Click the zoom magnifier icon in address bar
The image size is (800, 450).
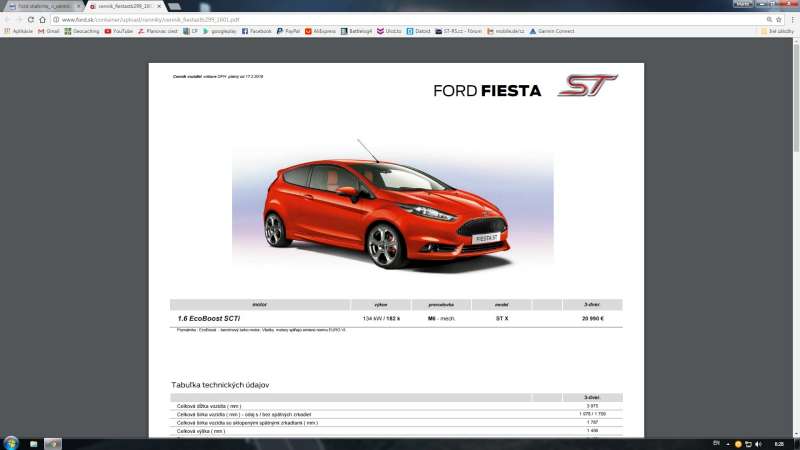point(768,19)
